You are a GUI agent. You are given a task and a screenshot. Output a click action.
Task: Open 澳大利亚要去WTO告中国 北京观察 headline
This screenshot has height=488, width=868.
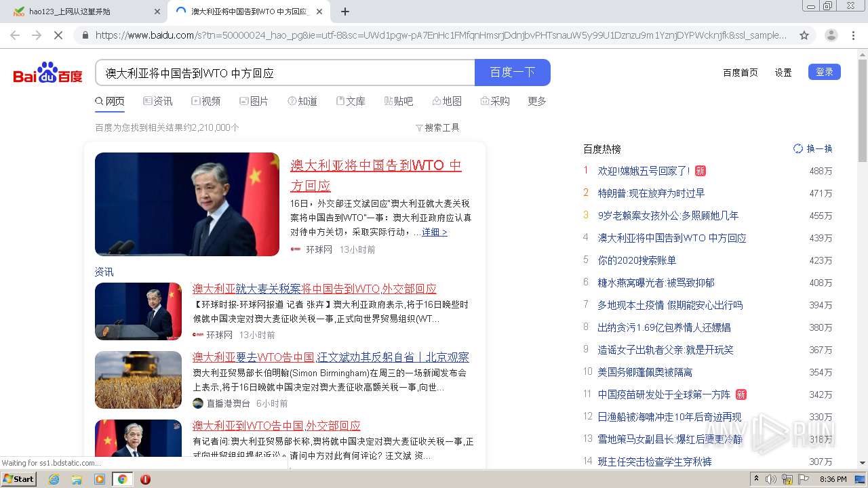(x=331, y=357)
